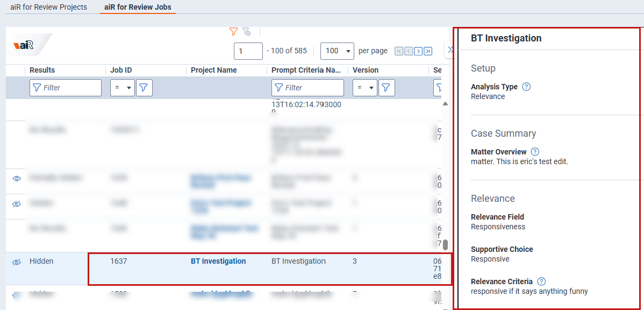
Task: Click the aiR logo
Action: point(24,46)
